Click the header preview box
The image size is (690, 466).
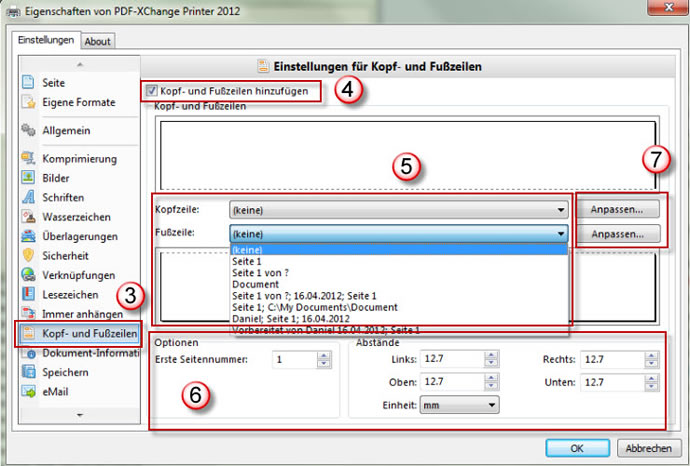click(x=408, y=155)
